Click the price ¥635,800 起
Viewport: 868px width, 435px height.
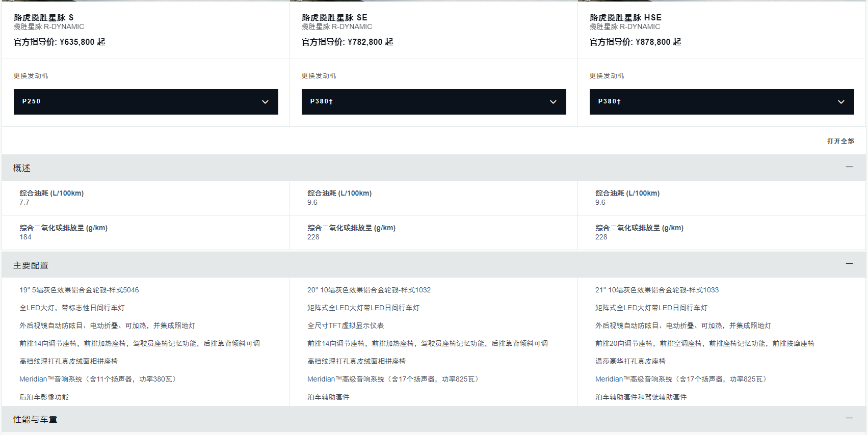(x=83, y=42)
